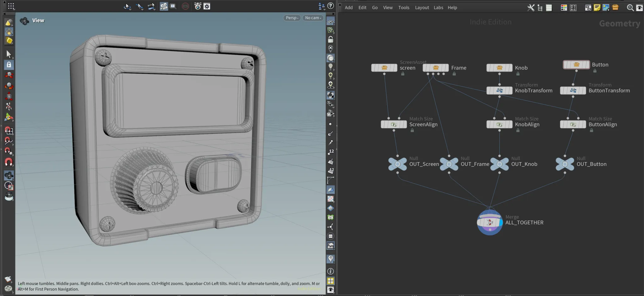
Task: Toggle the display flag on ALL_TOGETHER node
Action: coord(500,222)
